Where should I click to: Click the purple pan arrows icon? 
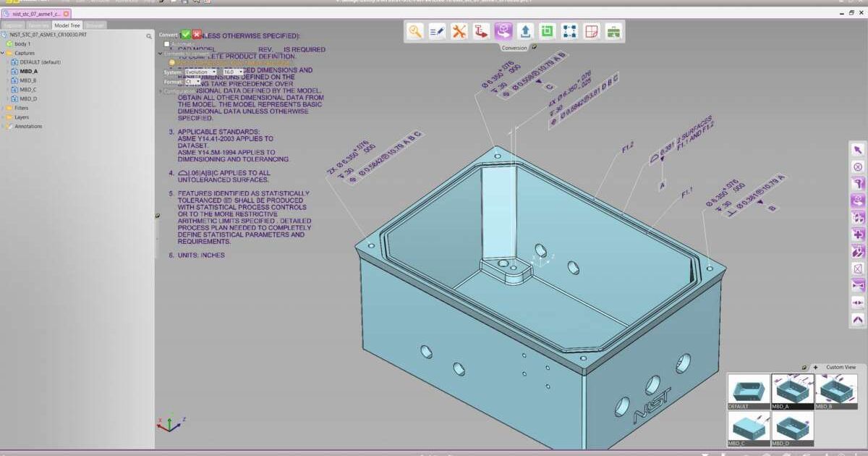(x=858, y=218)
